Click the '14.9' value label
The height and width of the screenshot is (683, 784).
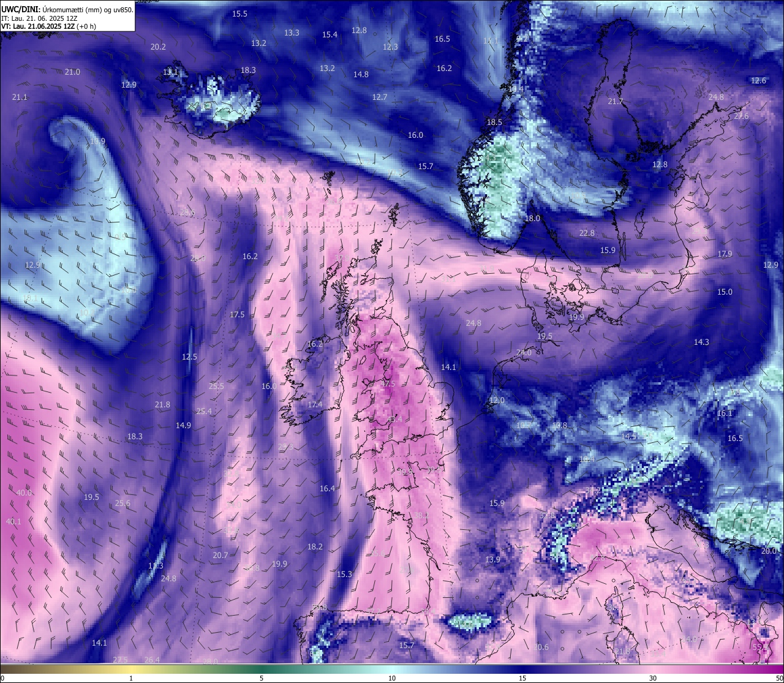183,425
